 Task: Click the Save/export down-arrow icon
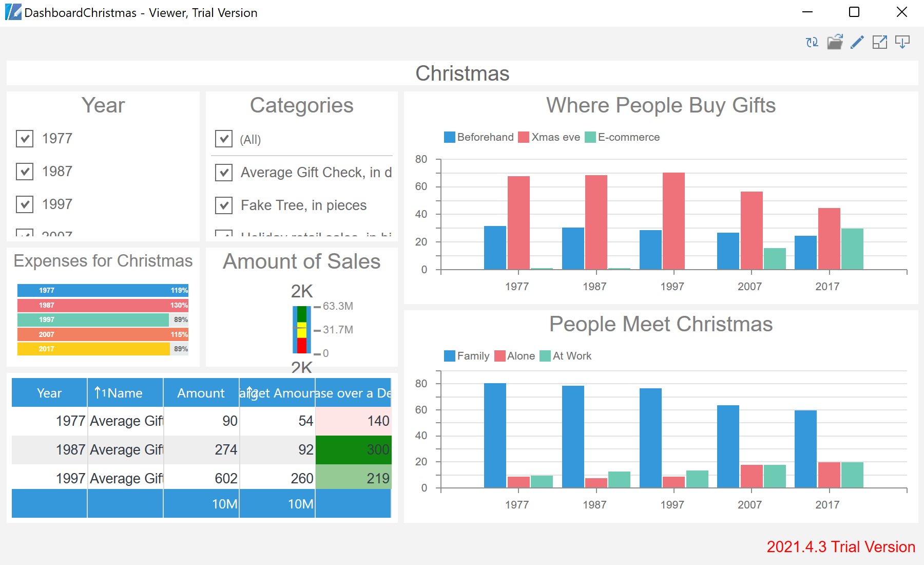[x=902, y=42]
